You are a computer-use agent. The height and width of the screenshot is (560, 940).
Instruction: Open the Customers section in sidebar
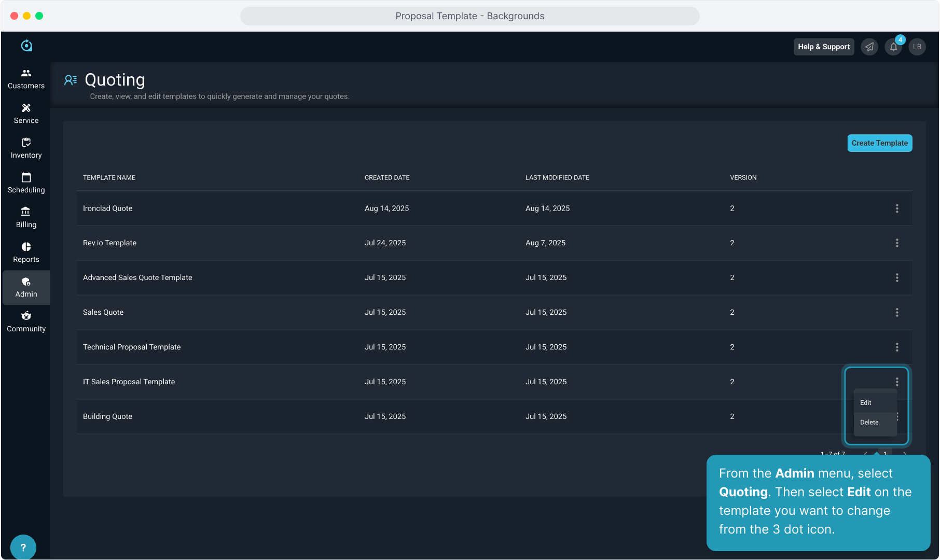[x=26, y=79]
